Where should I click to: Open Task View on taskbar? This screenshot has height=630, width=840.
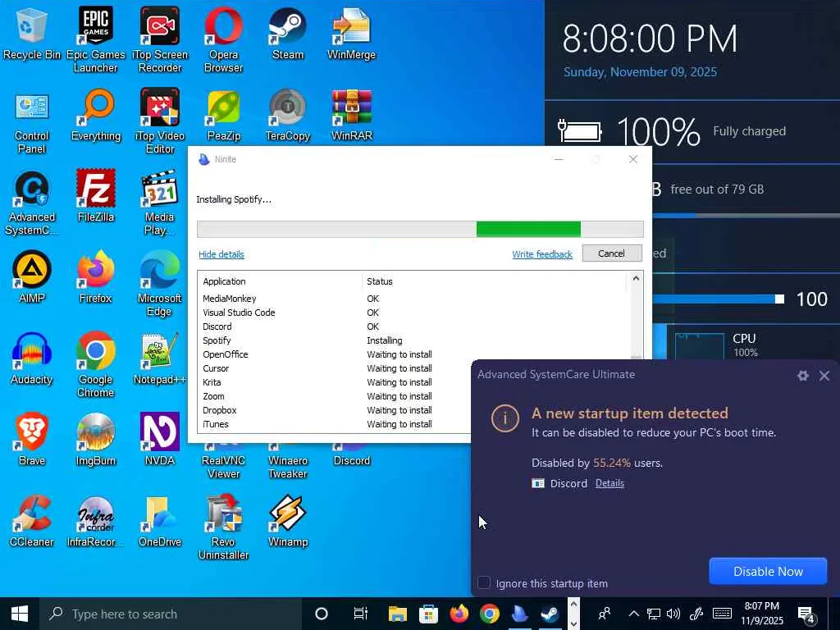[361, 614]
